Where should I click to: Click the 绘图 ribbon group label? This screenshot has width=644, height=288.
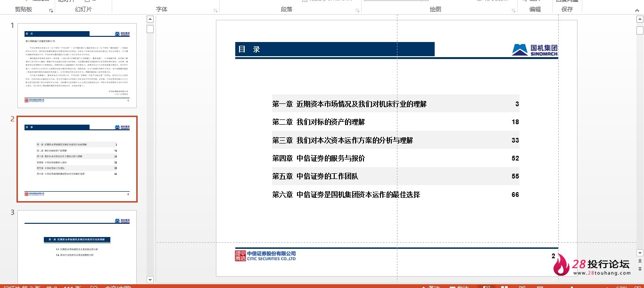click(x=436, y=9)
